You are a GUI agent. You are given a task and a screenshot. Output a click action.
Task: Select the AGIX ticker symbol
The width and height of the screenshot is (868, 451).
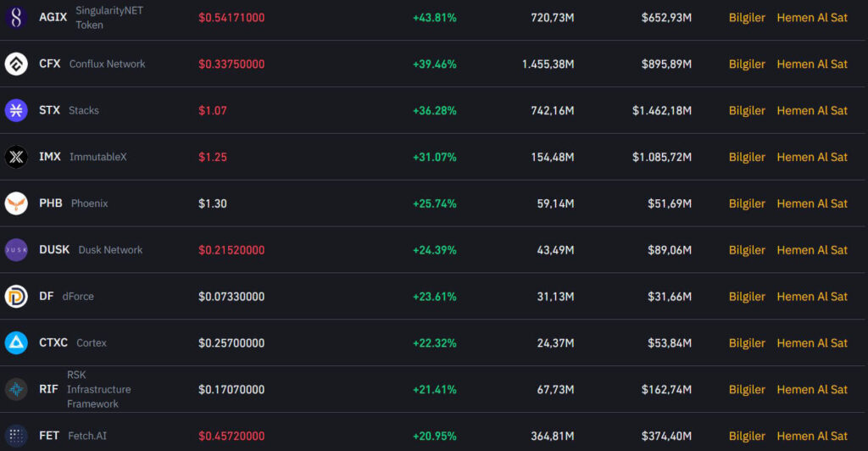coord(53,17)
